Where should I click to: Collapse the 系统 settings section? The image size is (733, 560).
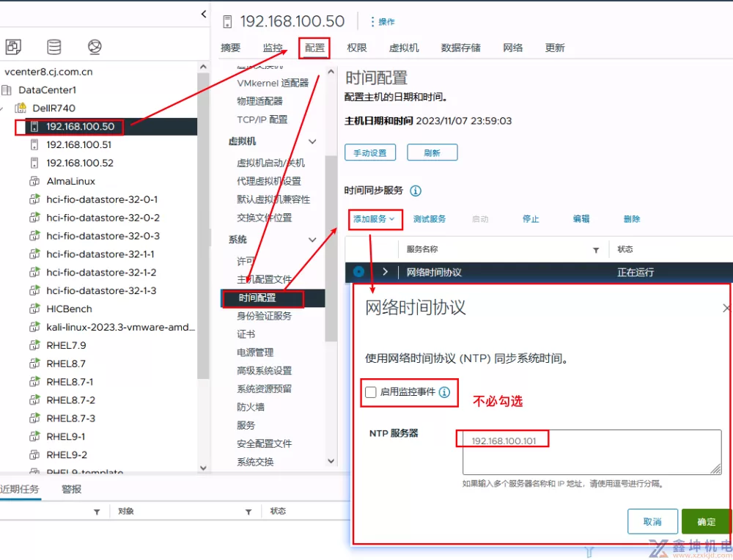click(x=312, y=240)
